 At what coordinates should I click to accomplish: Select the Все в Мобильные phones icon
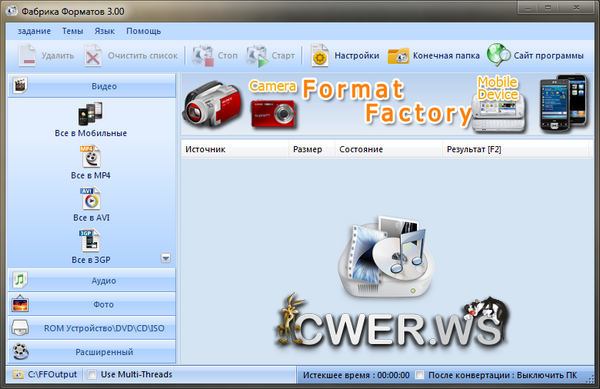point(90,114)
